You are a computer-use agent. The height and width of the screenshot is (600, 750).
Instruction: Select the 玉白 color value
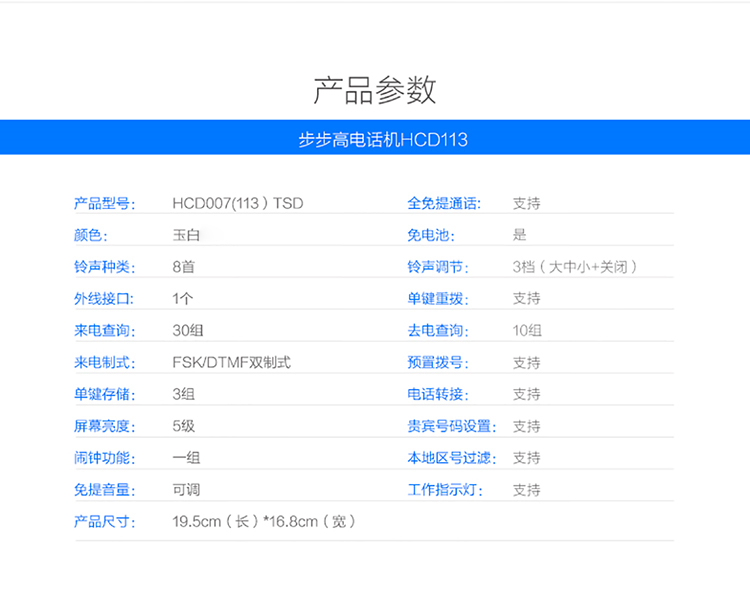tap(186, 235)
